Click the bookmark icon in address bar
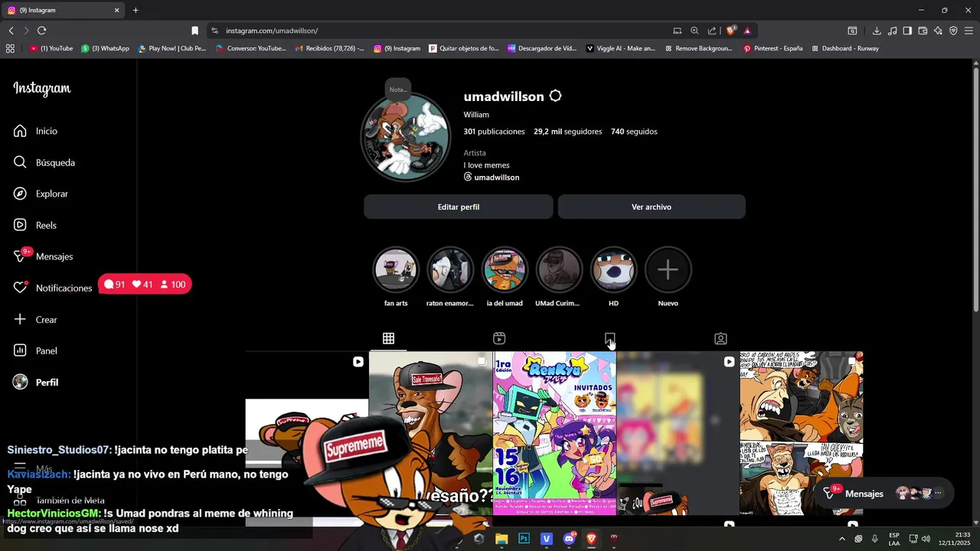 [194, 31]
